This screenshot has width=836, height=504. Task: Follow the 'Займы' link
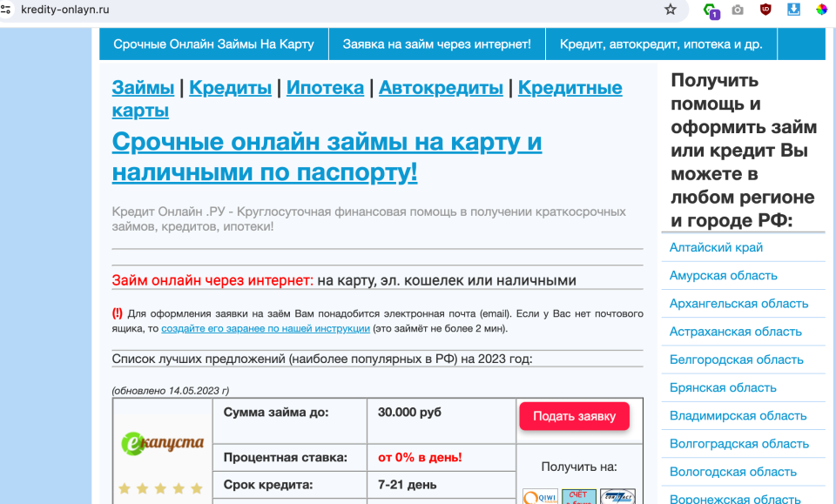click(143, 87)
